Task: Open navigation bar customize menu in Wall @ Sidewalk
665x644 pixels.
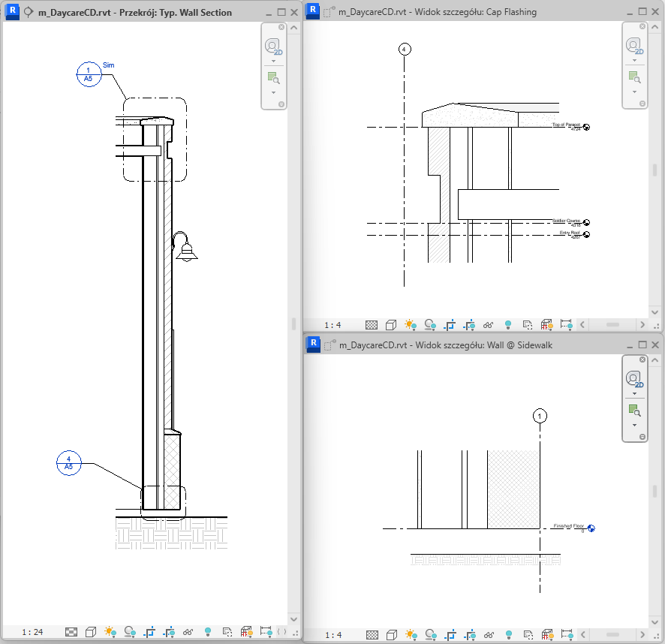Action: pos(642,437)
